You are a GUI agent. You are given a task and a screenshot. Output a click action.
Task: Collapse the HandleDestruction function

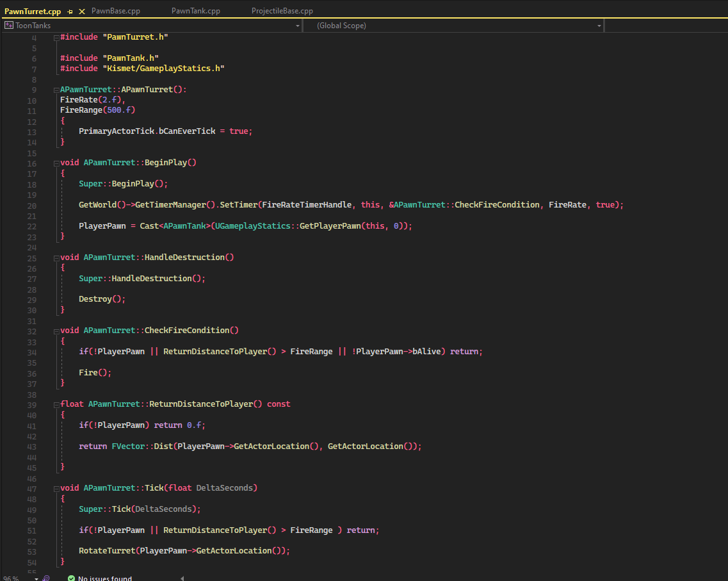[x=56, y=258]
